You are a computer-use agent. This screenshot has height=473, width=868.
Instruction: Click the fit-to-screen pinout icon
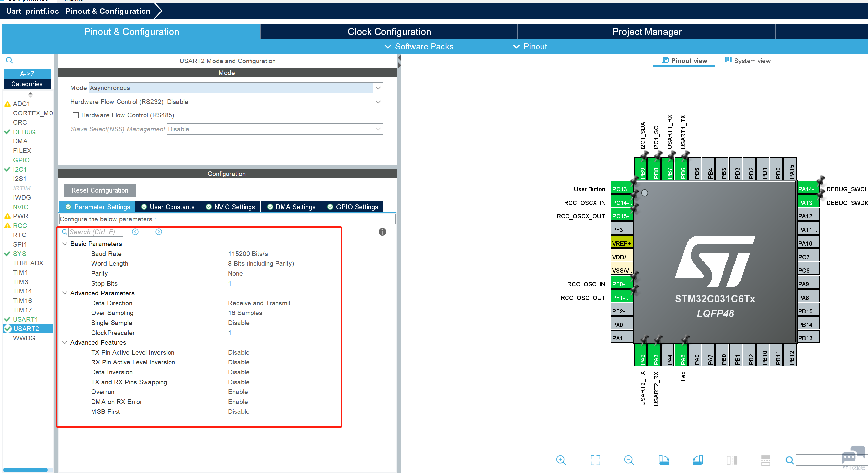click(595, 460)
